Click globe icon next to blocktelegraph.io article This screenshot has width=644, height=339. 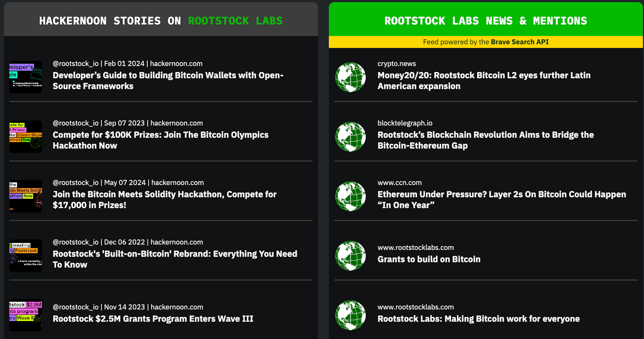pos(350,137)
